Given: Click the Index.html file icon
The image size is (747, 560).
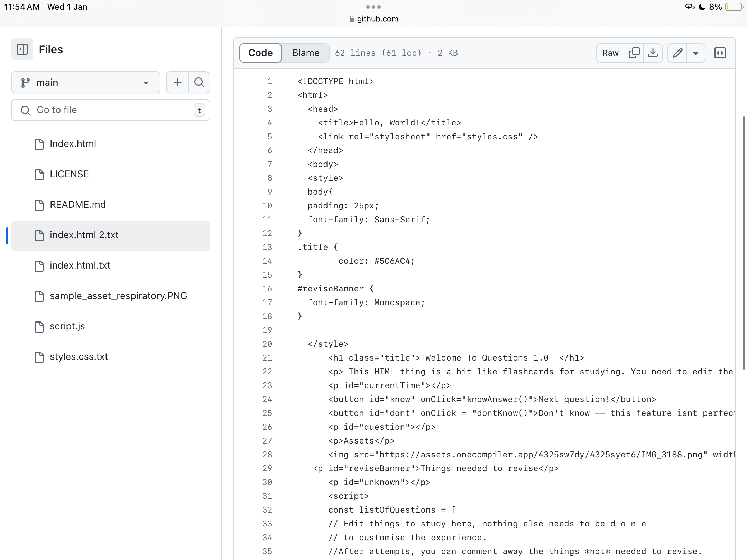Looking at the screenshot, I should (39, 144).
